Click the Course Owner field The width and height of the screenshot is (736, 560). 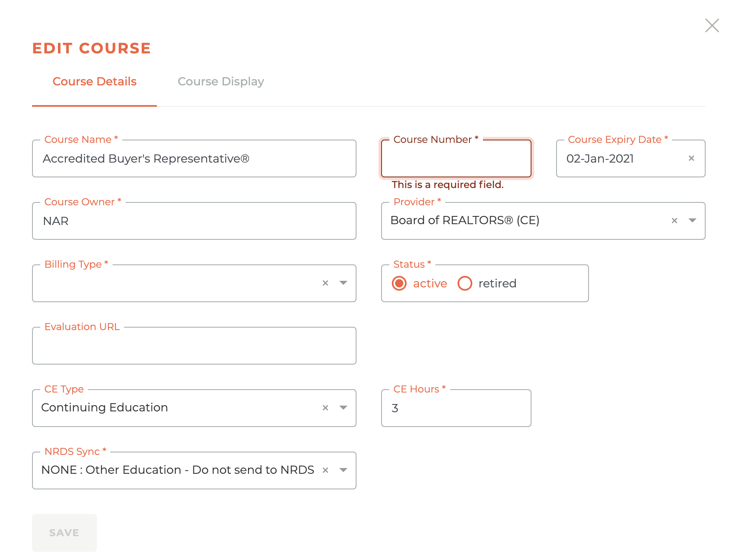pos(194,221)
